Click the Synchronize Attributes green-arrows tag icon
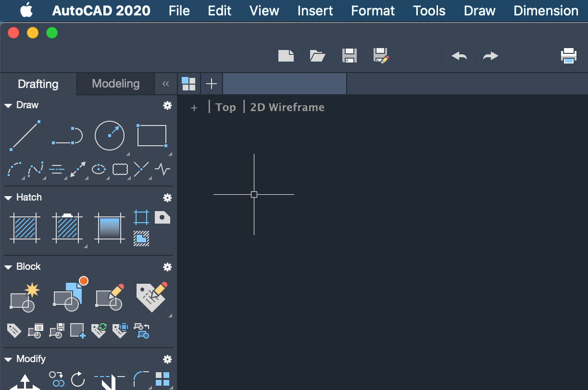Viewport: 588px width, 390px height. click(x=99, y=330)
